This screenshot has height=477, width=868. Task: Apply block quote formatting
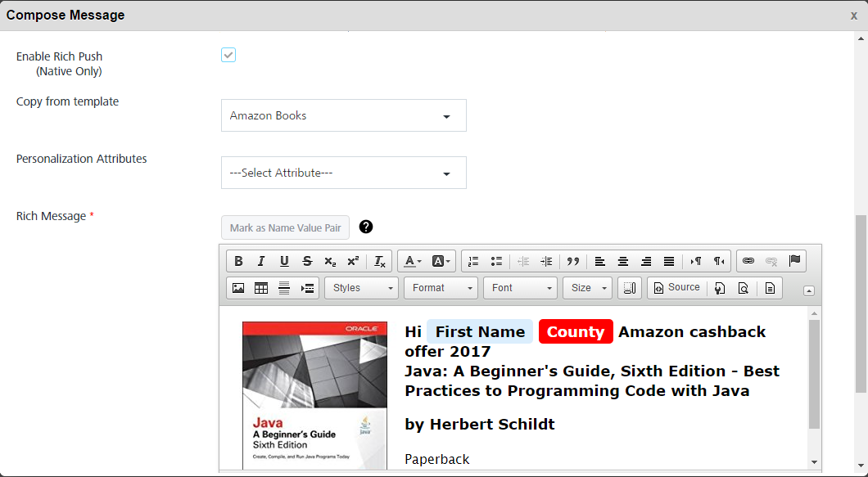(573, 261)
